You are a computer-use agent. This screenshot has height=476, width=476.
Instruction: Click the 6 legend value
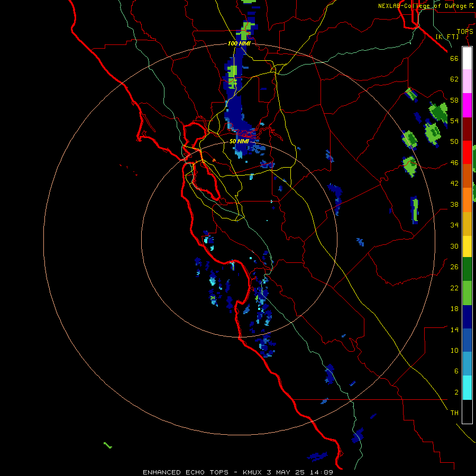point(456,371)
